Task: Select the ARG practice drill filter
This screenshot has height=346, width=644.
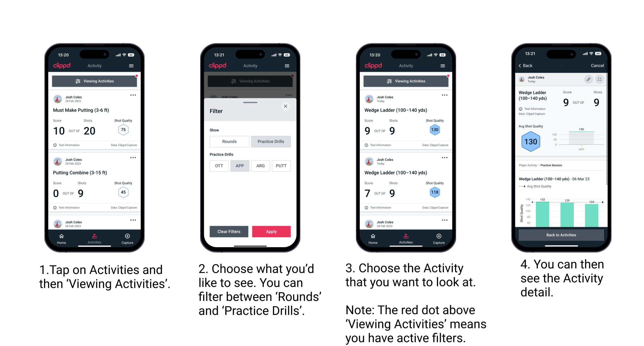Action: tap(260, 166)
